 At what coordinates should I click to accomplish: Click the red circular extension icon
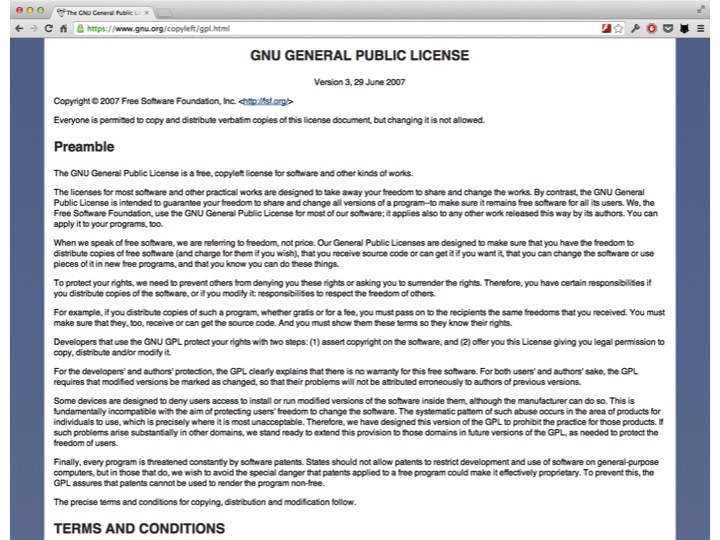[652, 28]
